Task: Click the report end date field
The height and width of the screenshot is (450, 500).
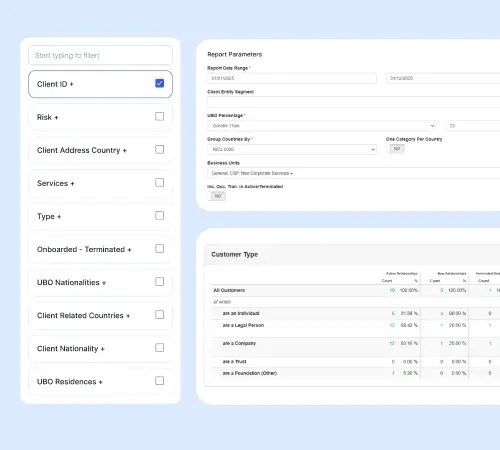Action: 443,78
